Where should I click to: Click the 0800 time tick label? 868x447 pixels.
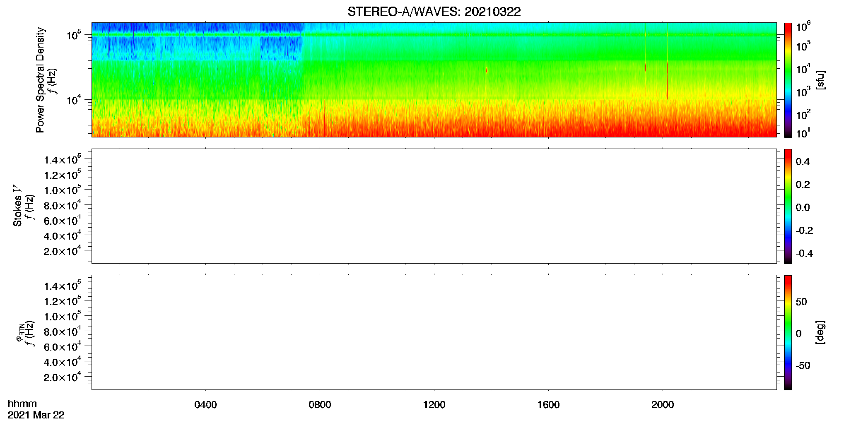320,405
